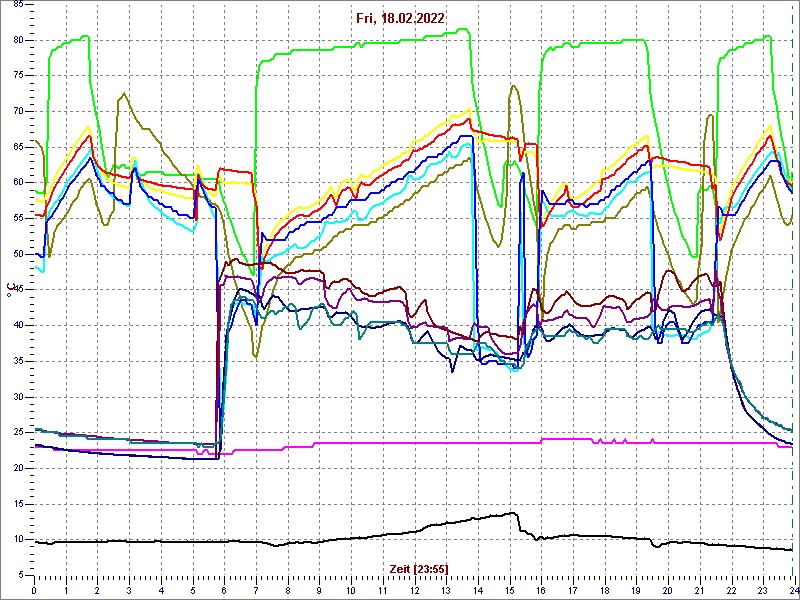Click the Zeit [23:55] time label

[x=418, y=569]
